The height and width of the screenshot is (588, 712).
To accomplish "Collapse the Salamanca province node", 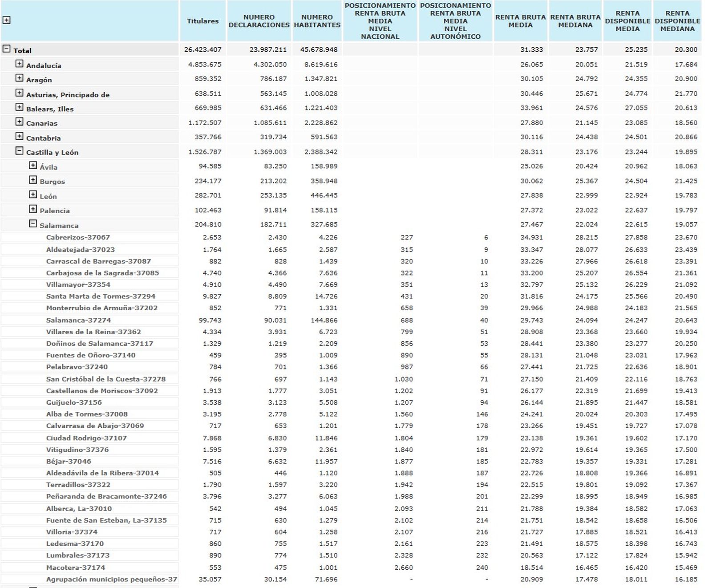I will pyautogui.click(x=33, y=224).
